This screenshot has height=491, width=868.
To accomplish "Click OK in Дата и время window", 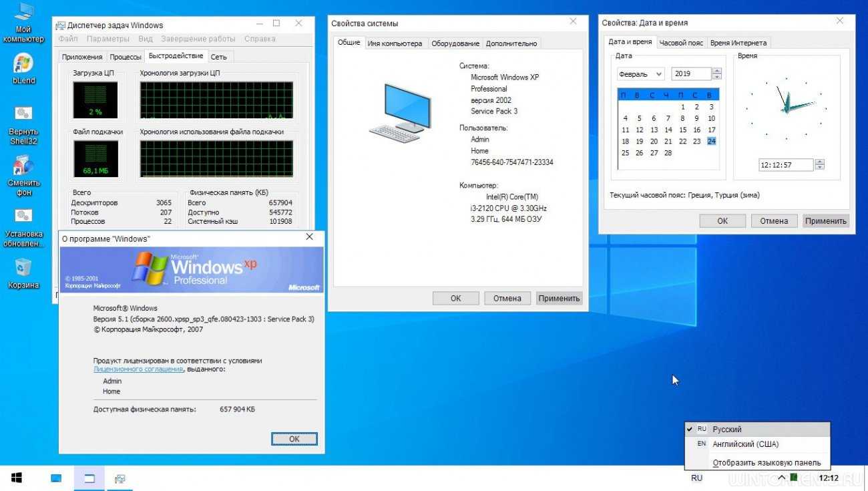I will coord(722,221).
